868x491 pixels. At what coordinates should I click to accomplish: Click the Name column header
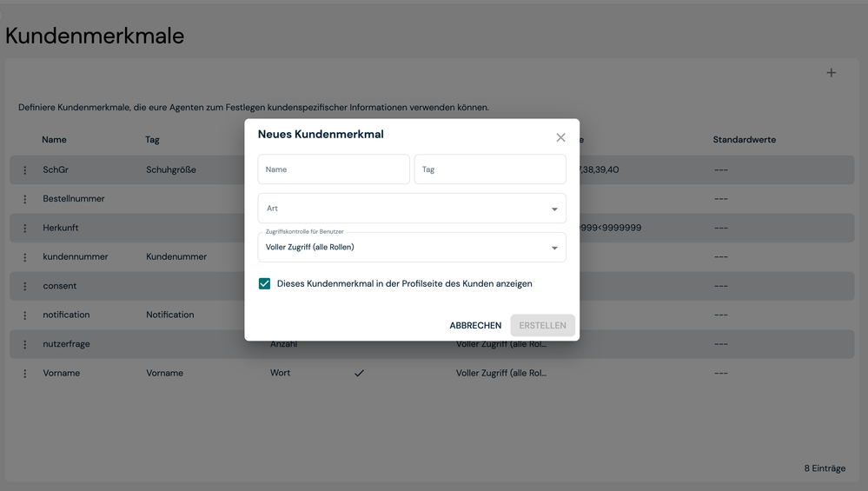tap(54, 140)
